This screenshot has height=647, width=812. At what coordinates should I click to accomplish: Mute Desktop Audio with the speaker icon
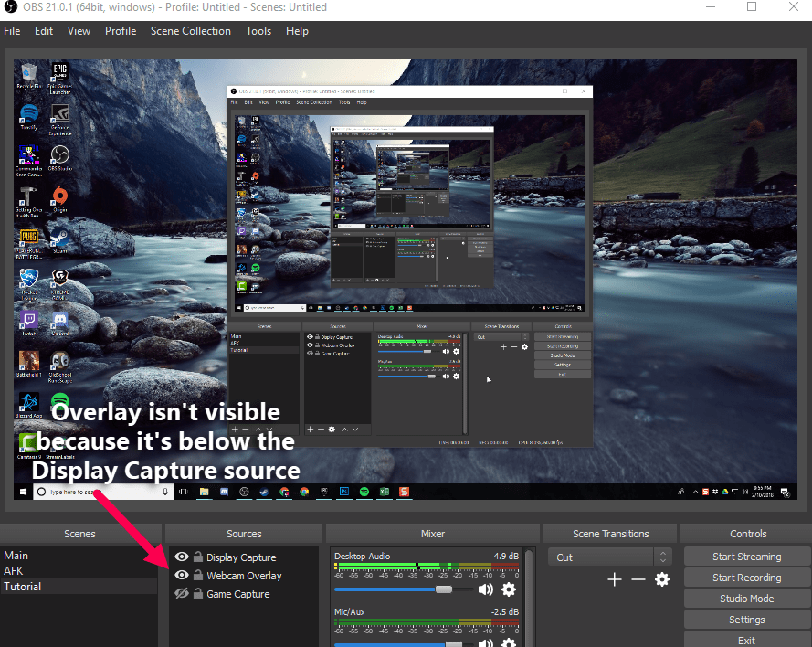click(x=485, y=589)
